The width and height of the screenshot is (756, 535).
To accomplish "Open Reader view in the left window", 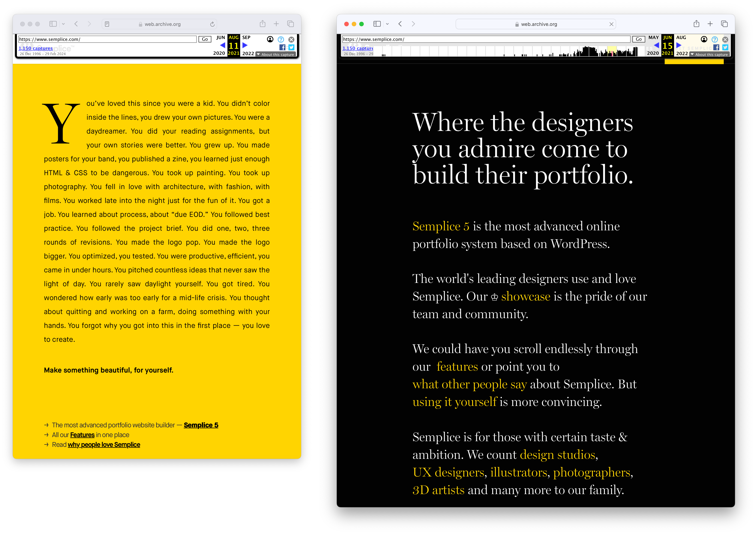I will pyautogui.click(x=107, y=24).
